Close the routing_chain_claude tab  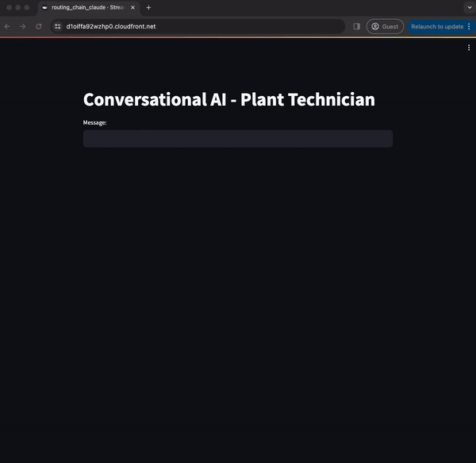[132, 8]
